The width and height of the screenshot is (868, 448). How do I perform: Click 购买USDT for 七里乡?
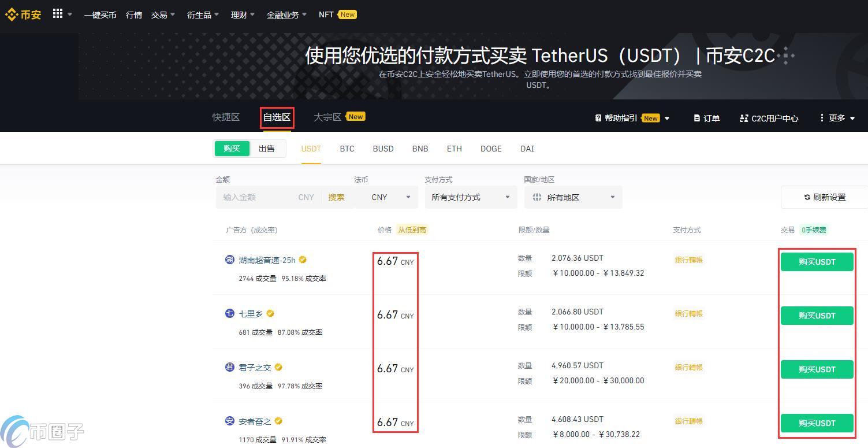pos(817,316)
